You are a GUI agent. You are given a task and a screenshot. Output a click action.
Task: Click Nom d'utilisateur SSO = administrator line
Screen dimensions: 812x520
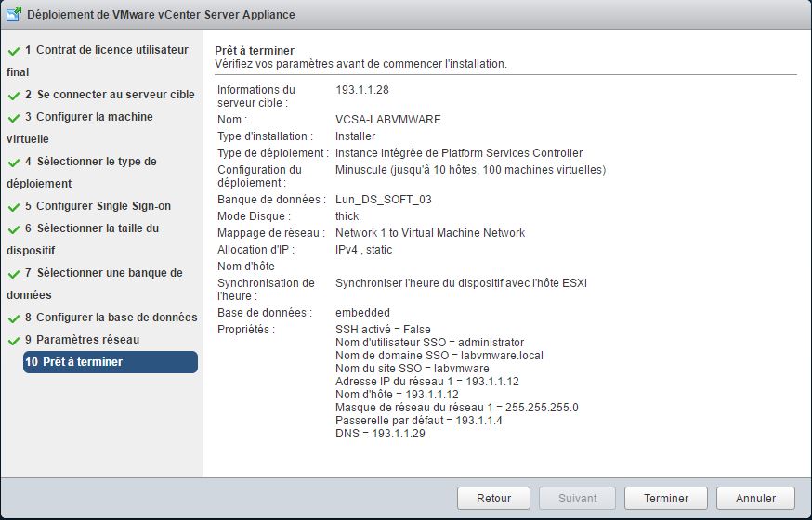[429, 342]
